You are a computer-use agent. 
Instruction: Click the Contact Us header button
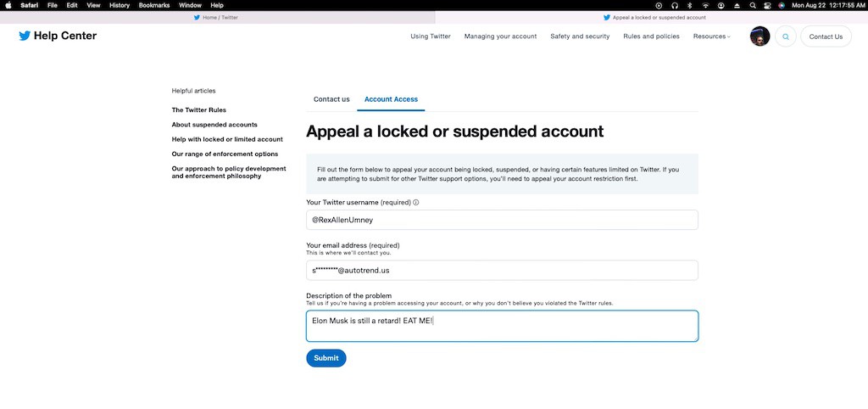[826, 36]
